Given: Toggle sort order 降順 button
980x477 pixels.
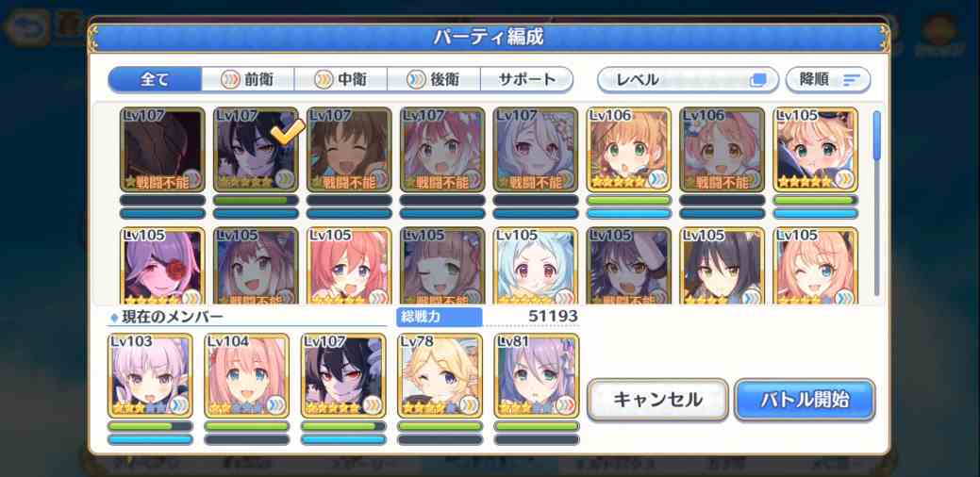Looking at the screenshot, I should (x=828, y=80).
